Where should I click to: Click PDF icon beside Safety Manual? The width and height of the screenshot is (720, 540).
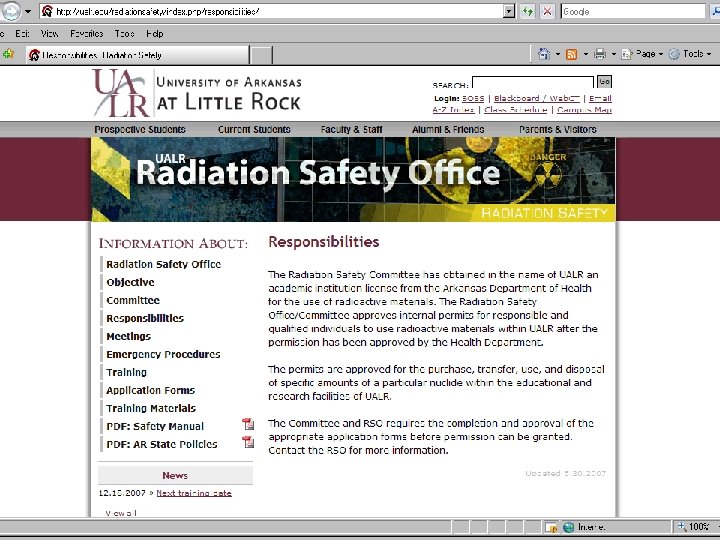248,424
